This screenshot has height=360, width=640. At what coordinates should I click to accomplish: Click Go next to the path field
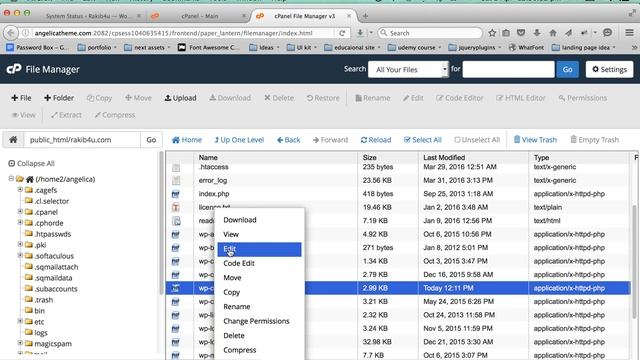pos(151,140)
